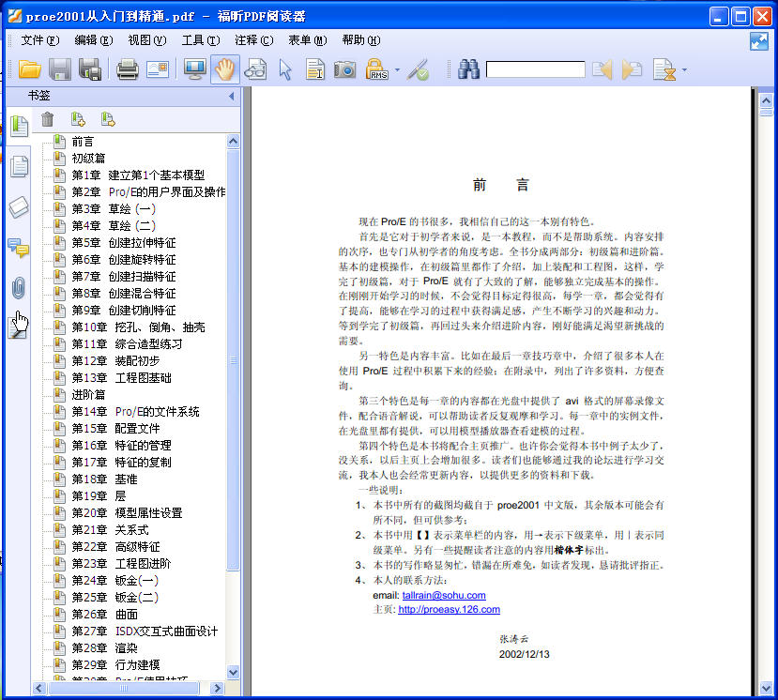Screen dimensions: 778x700
Task: Click the Save As icon with disks
Action: tap(90, 69)
